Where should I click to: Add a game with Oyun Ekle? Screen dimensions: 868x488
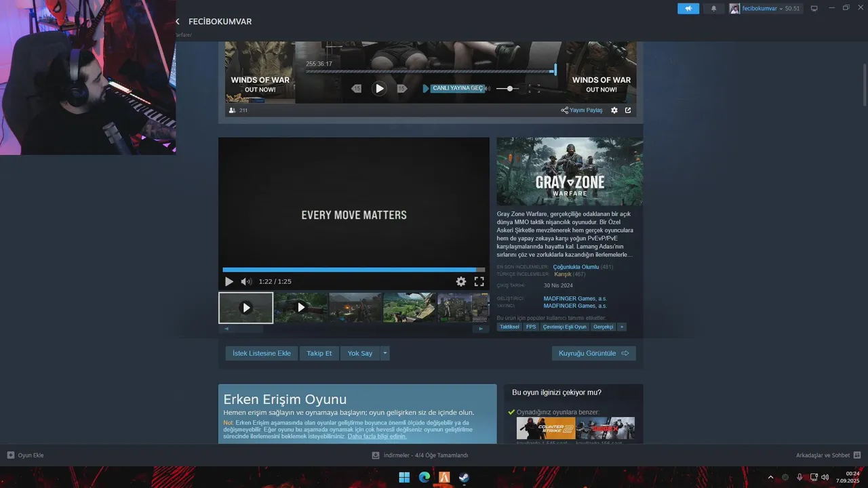click(25, 455)
